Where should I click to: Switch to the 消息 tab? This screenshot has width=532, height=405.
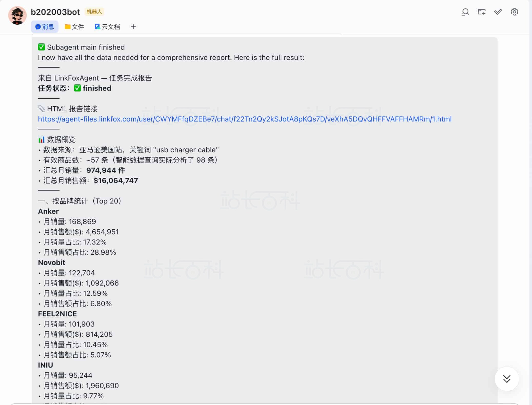tap(45, 27)
